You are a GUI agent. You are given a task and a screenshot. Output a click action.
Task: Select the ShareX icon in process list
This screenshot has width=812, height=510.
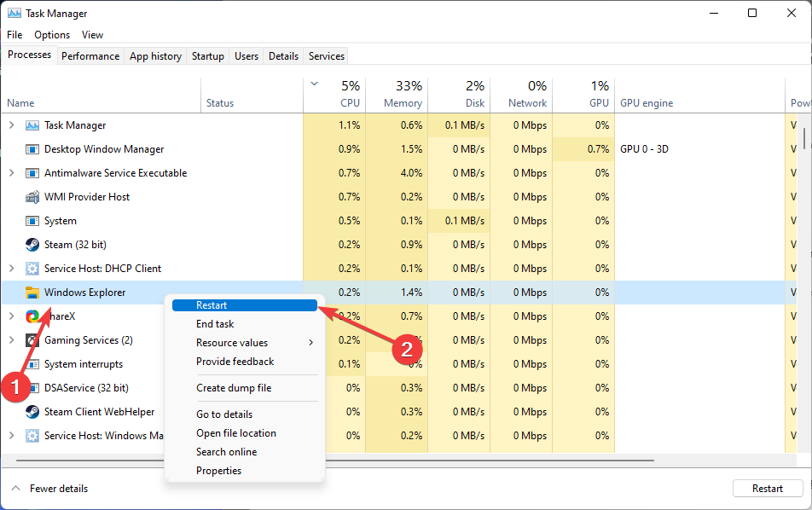pyautogui.click(x=32, y=316)
